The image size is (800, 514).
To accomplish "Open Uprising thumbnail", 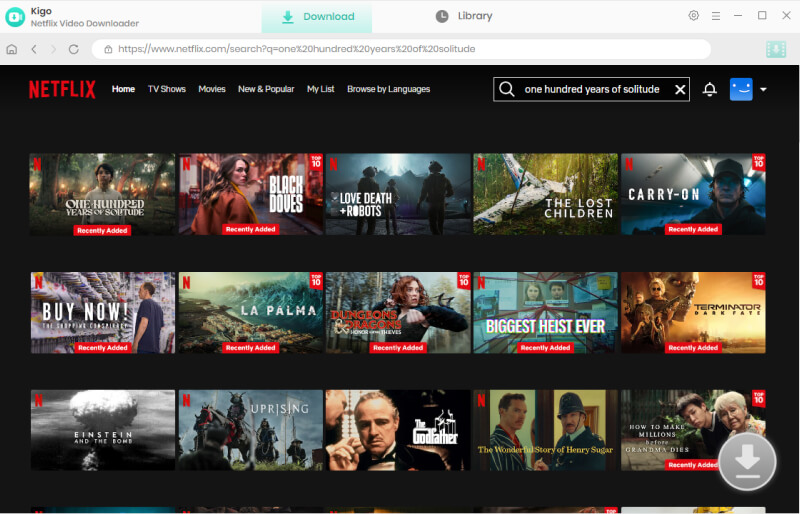I will coord(251,430).
